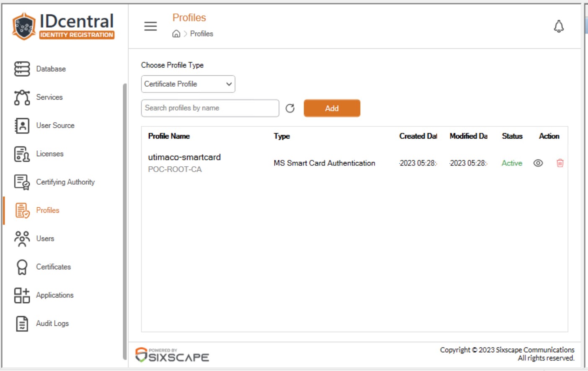Image resolution: width=588 pixels, height=371 pixels.
Task: Open Certificates in the sidebar
Action: [x=53, y=267]
